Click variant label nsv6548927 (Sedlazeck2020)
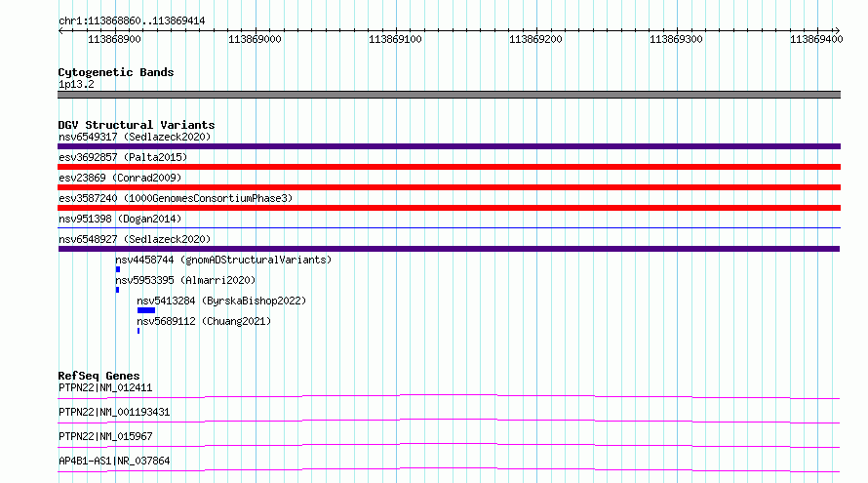 click(135, 239)
